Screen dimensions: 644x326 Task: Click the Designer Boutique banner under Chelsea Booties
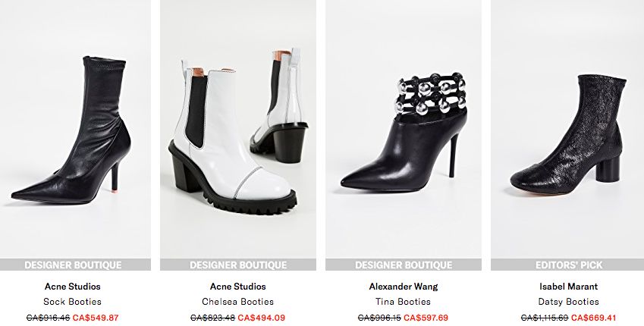pyautogui.click(x=238, y=265)
